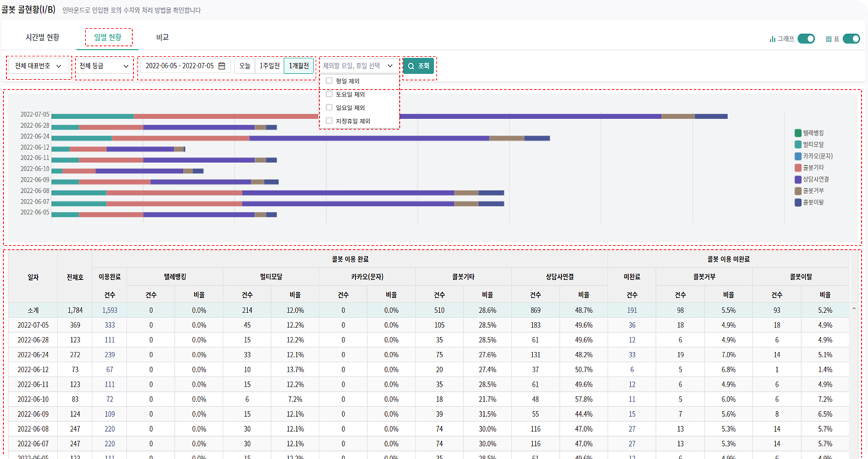Click the 1,784 total calls cell
Viewport: 868px width, 459px height.
[x=74, y=310]
